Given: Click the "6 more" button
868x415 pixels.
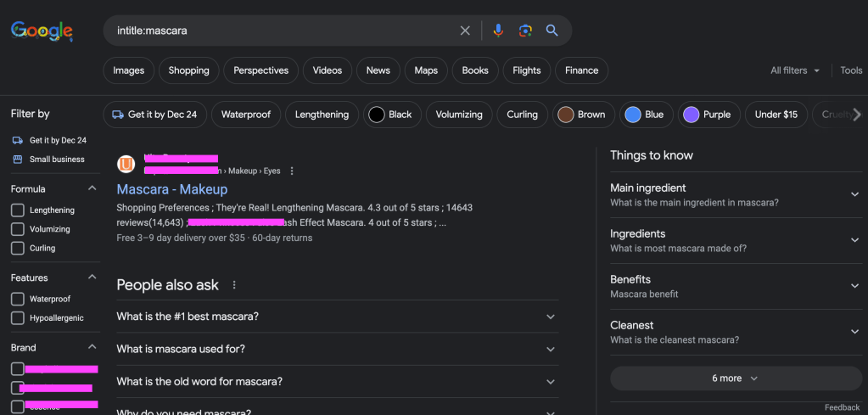Looking at the screenshot, I should (x=735, y=379).
